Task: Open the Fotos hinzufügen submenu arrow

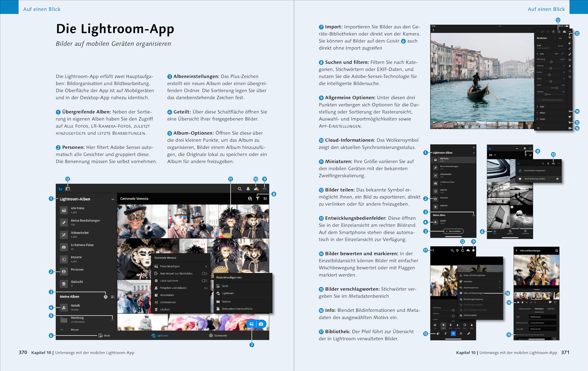Action: pos(206,266)
